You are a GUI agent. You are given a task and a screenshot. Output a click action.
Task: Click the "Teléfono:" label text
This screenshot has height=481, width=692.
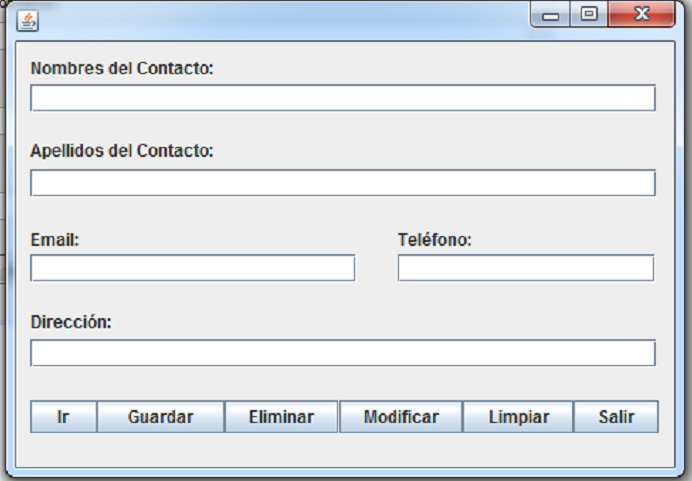434,240
